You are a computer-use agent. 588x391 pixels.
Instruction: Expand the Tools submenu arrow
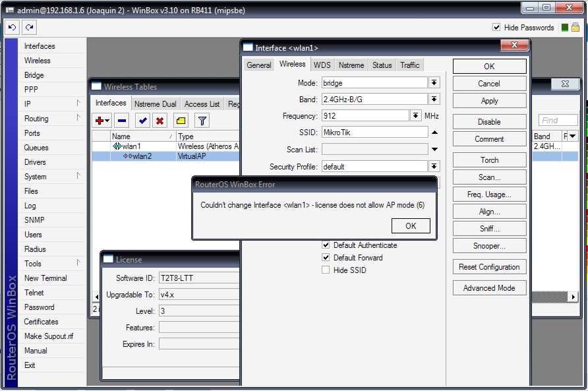pos(78,262)
